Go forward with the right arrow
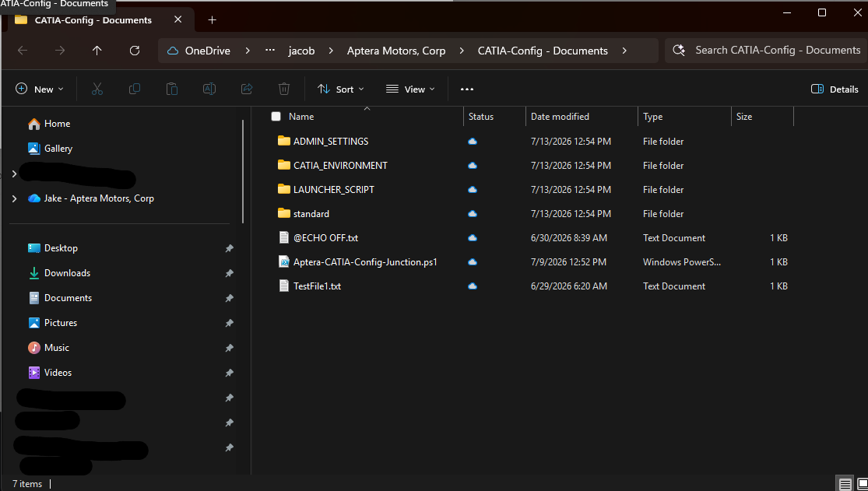The height and width of the screenshot is (491, 868). pos(61,51)
